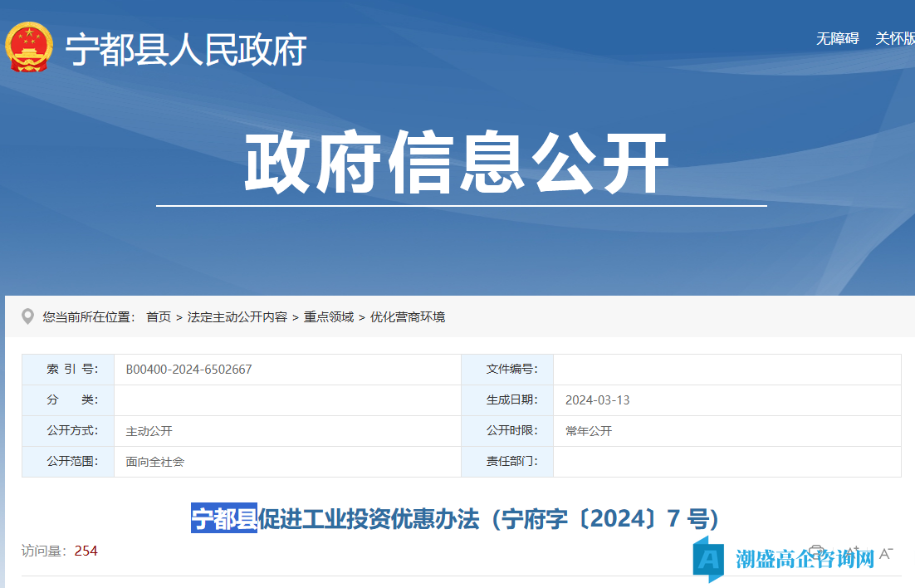Click the government site header emblem area
This screenshot has width=915, height=588.
pyautogui.click(x=149, y=48)
